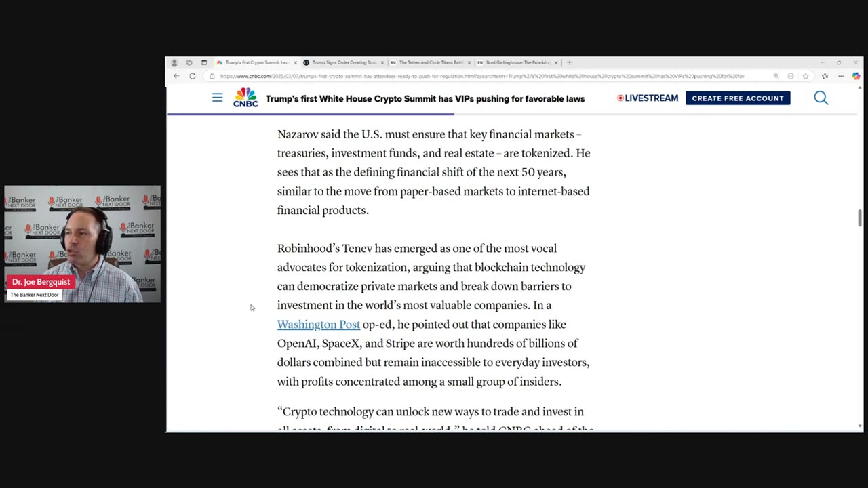Open a new tab with the plus icon
The image size is (868, 488).
click(569, 62)
